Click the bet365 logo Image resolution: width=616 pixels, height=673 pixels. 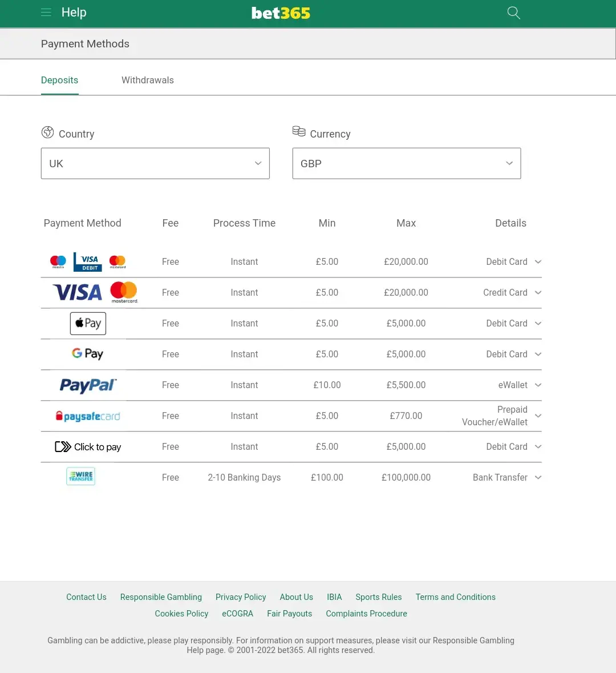tap(281, 13)
